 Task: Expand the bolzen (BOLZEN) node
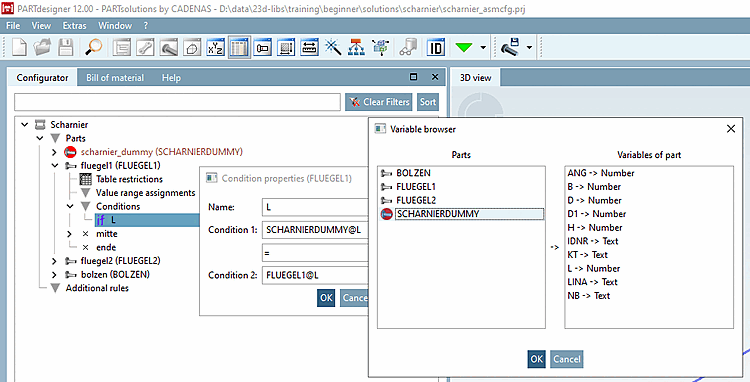[55, 275]
